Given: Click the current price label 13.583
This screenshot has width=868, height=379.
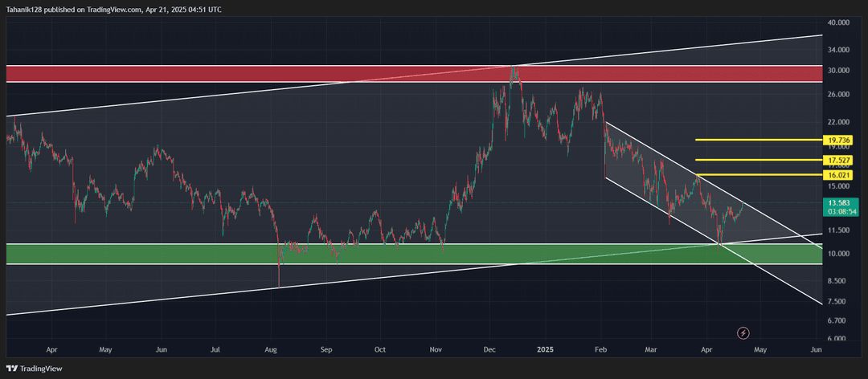Looking at the screenshot, I should 839,202.
